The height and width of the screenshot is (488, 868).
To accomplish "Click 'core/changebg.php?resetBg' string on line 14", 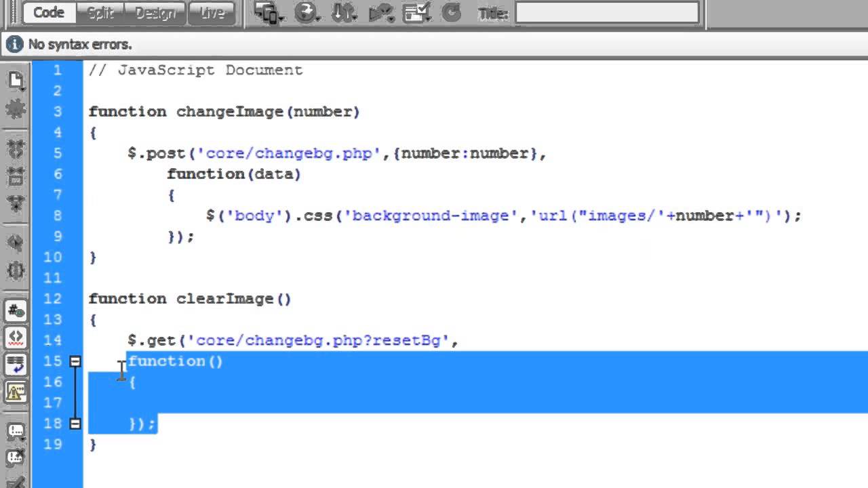I will tap(317, 340).
